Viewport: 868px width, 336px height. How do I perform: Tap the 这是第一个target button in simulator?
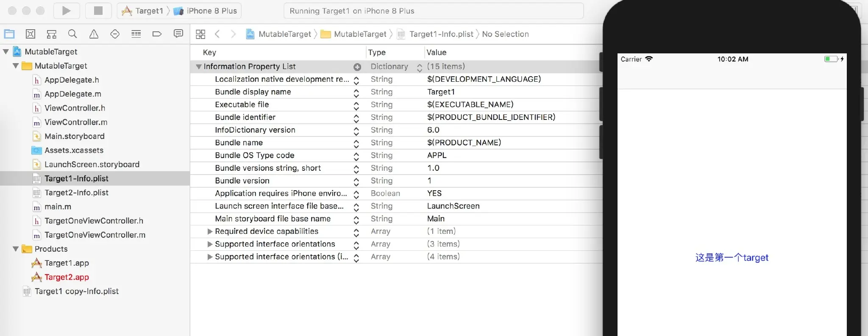[x=732, y=258]
